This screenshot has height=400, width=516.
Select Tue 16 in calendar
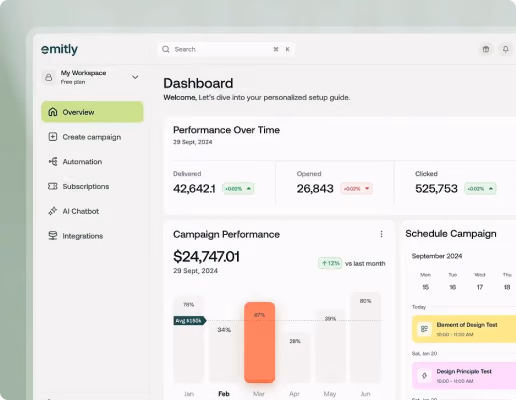pos(453,281)
